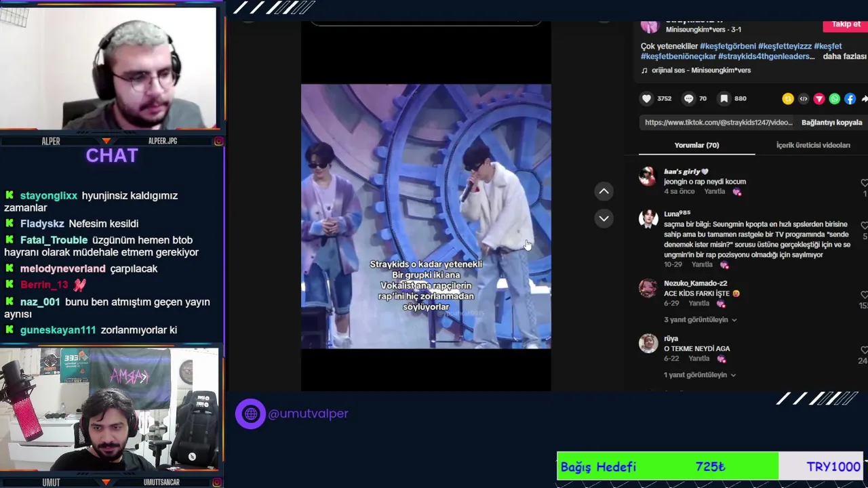This screenshot has height=488, width=868.
Task: Go to previous video with up arrow
Action: pyautogui.click(x=604, y=191)
